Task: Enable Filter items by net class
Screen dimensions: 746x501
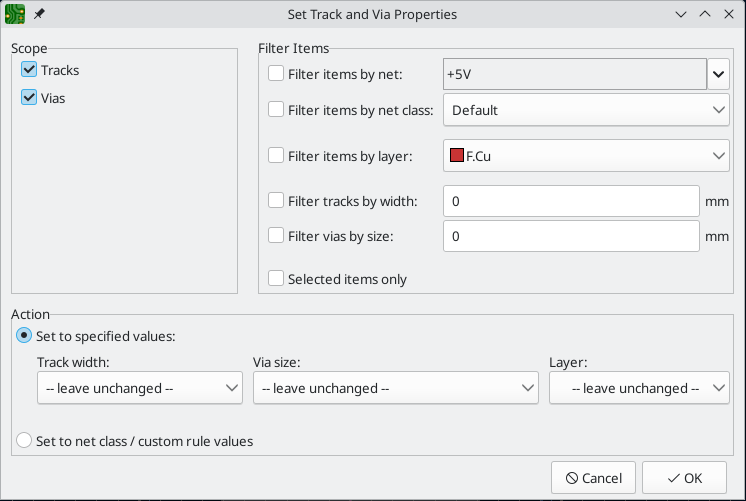Action: (x=276, y=110)
